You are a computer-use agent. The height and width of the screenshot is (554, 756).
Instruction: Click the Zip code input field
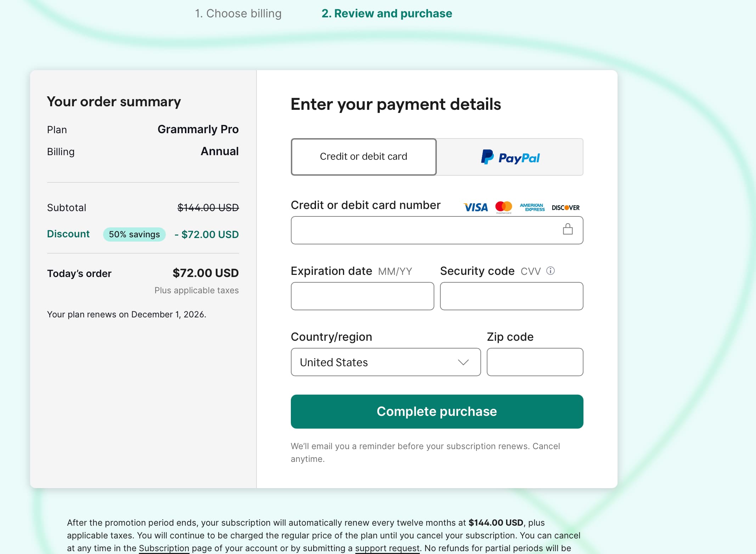[x=535, y=362]
